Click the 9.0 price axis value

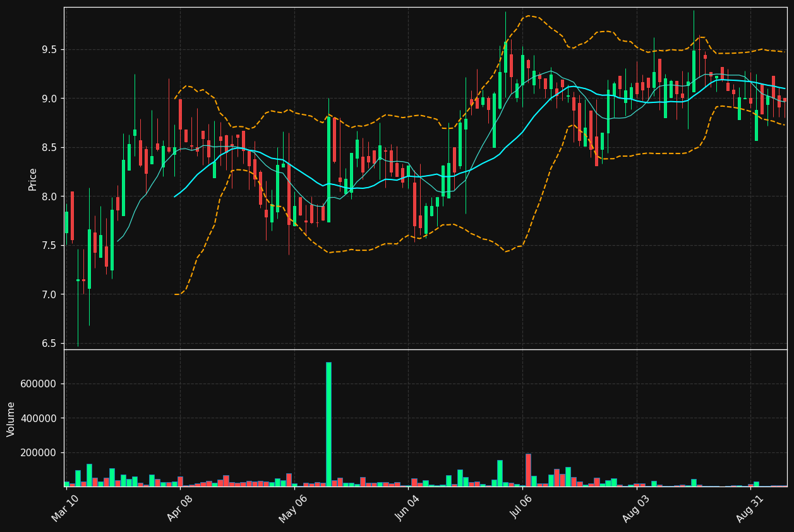pyautogui.click(x=49, y=99)
